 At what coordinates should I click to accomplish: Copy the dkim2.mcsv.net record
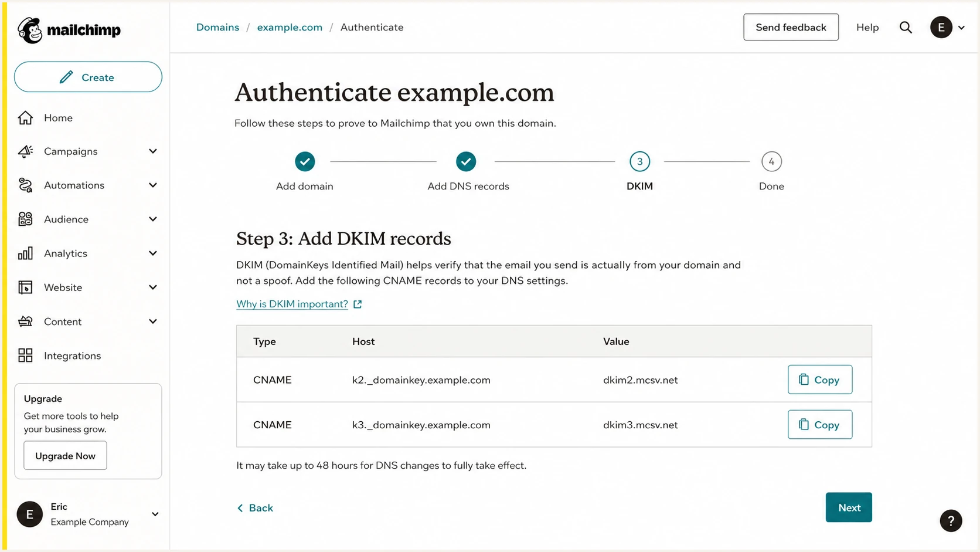point(820,380)
